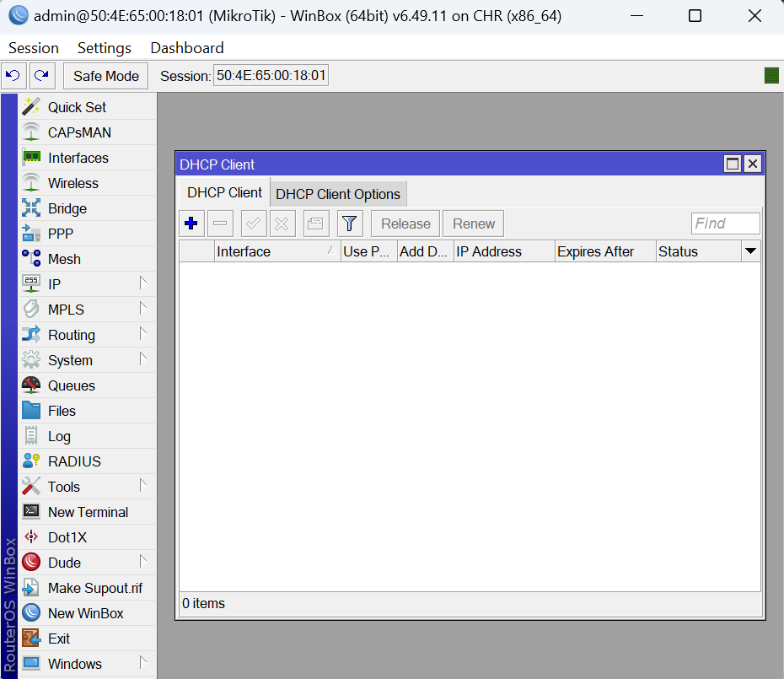
Task: Sort by Expires After column header
Action: [605, 251]
